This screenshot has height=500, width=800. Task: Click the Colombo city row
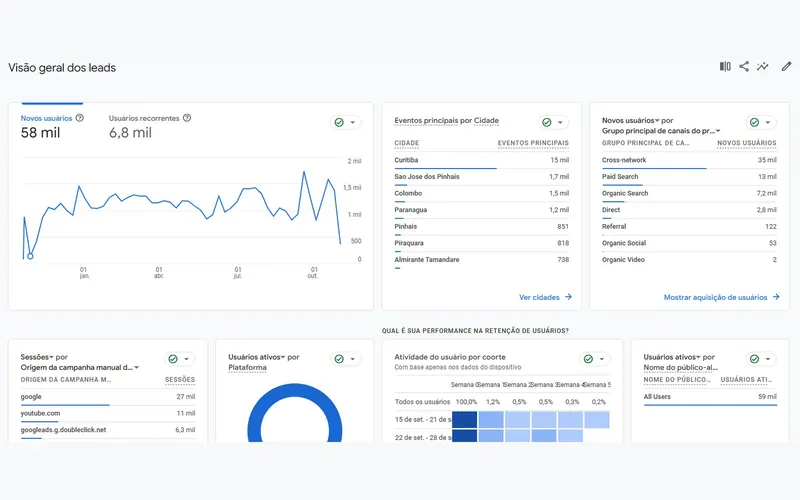[481, 193]
